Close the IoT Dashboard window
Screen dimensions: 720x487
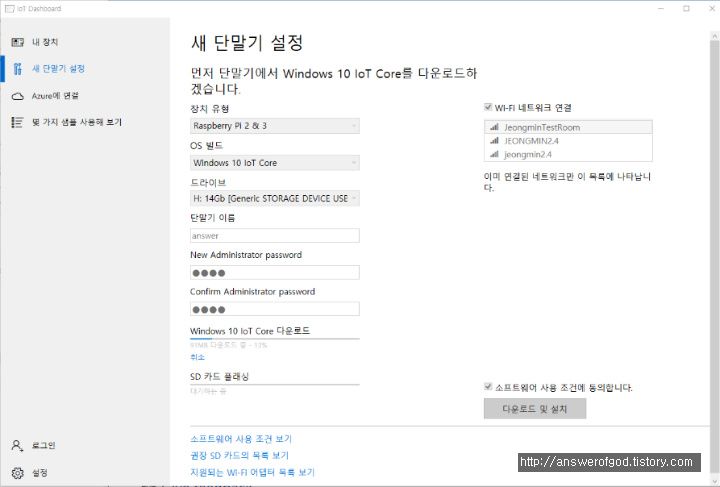pyautogui.click(x=711, y=9)
